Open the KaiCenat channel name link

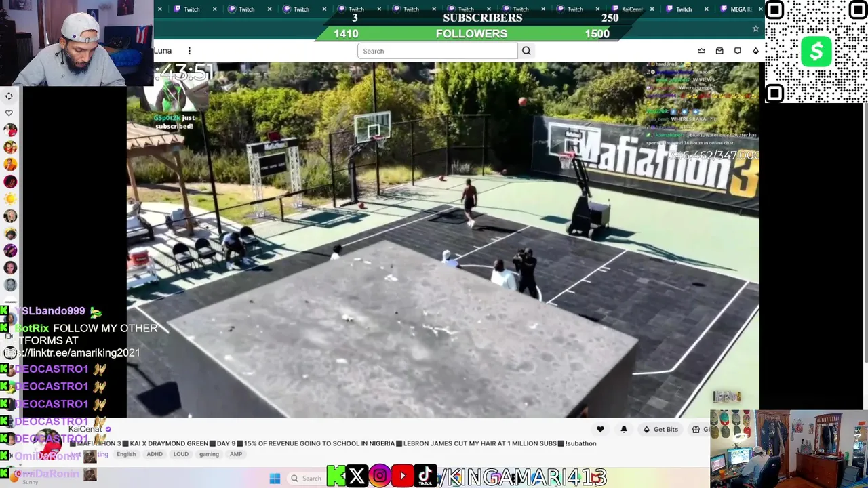[x=85, y=429]
